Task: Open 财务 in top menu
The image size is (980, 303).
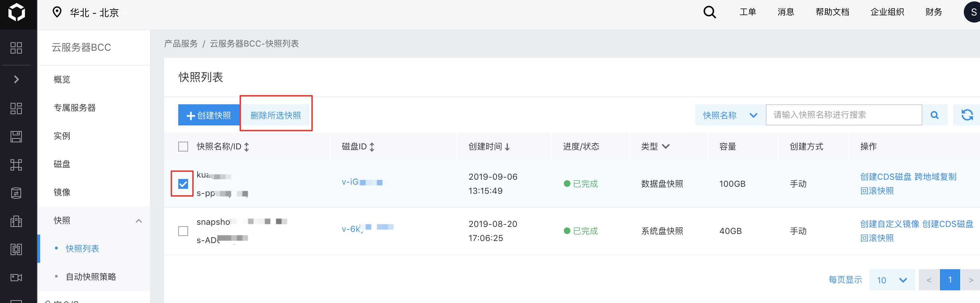Action: 933,12
